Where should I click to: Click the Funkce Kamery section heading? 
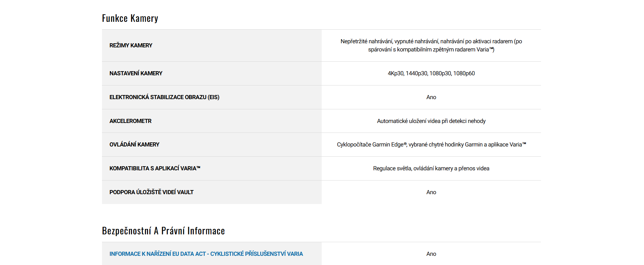pos(130,18)
